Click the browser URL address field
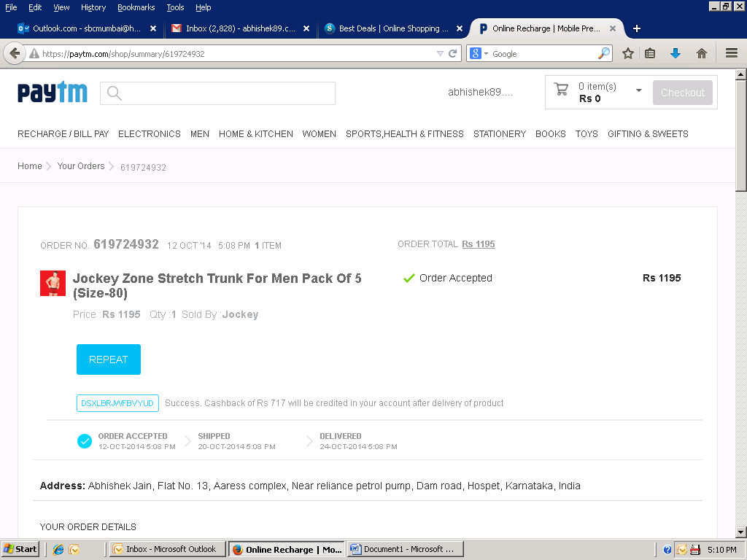Image resolution: width=747 pixels, height=560 pixels. tap(237, 54)
